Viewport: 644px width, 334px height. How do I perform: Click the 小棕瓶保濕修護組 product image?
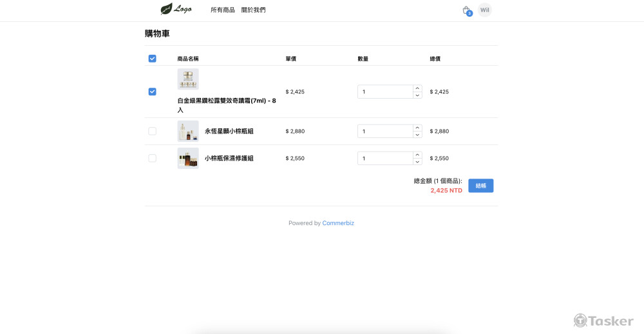tap(188, 158)
